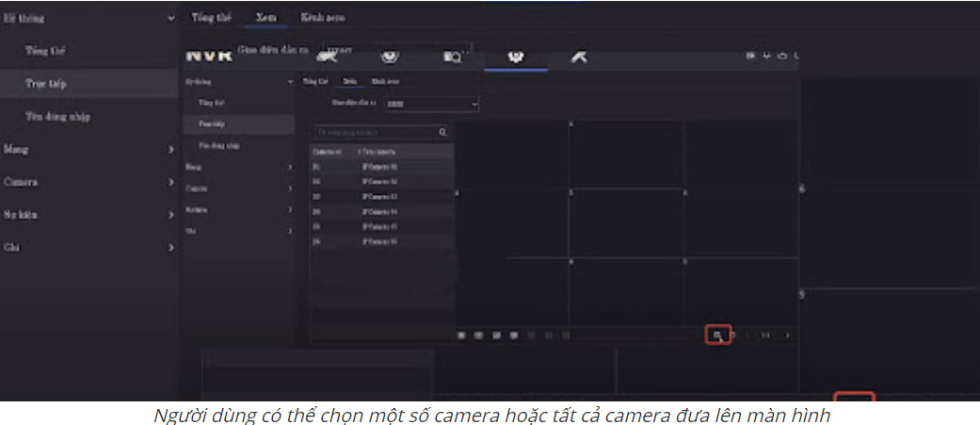Open the output interface dropdown in inner window
Image resolution: width=980 pixels, height=425 pixels.
tap(431, 104)
